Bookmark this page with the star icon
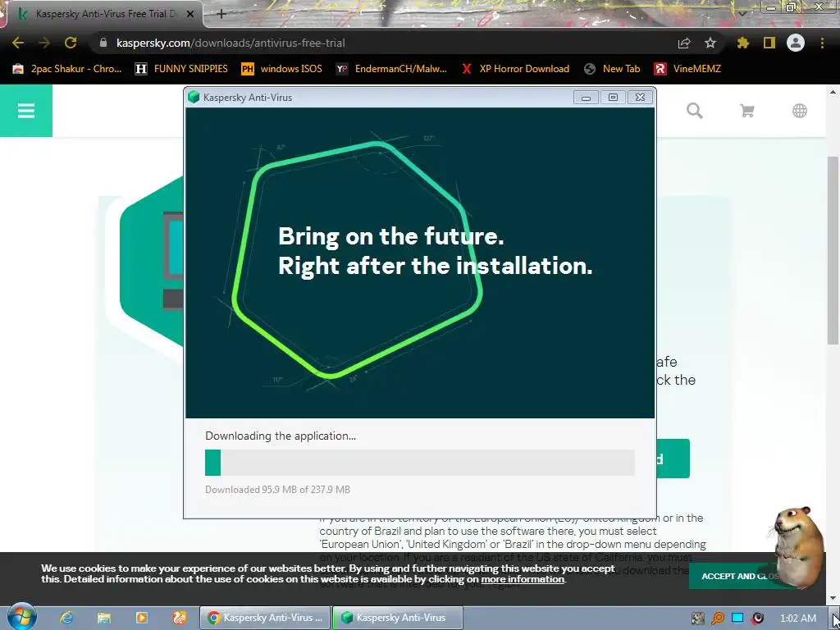Image resolution: width=840 pixels, height=630 pixels. point(710,43)
